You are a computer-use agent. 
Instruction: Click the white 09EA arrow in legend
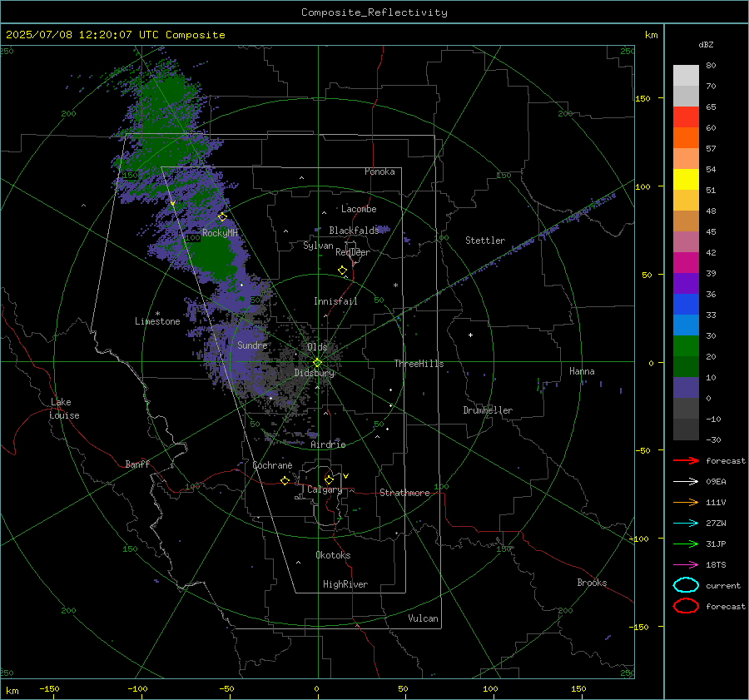686,481
